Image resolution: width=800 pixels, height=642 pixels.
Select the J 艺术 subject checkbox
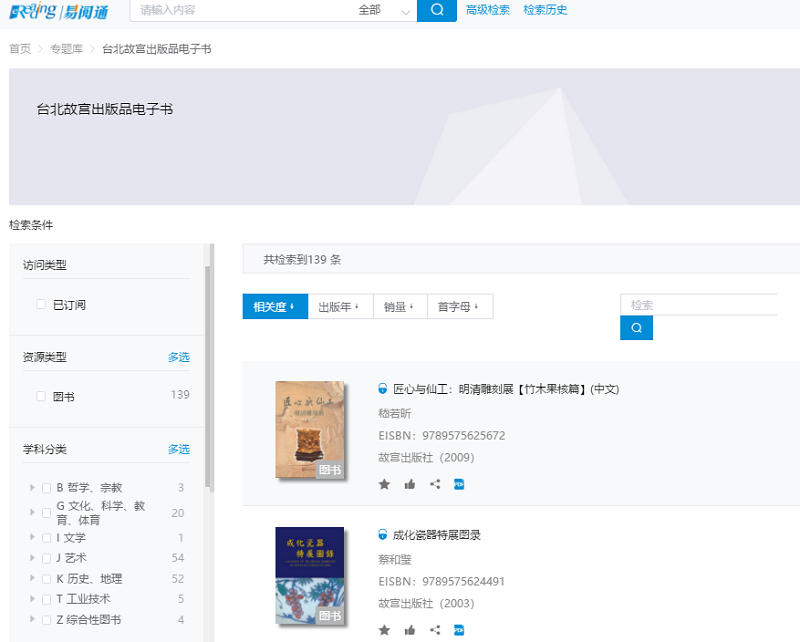[46, 558]
